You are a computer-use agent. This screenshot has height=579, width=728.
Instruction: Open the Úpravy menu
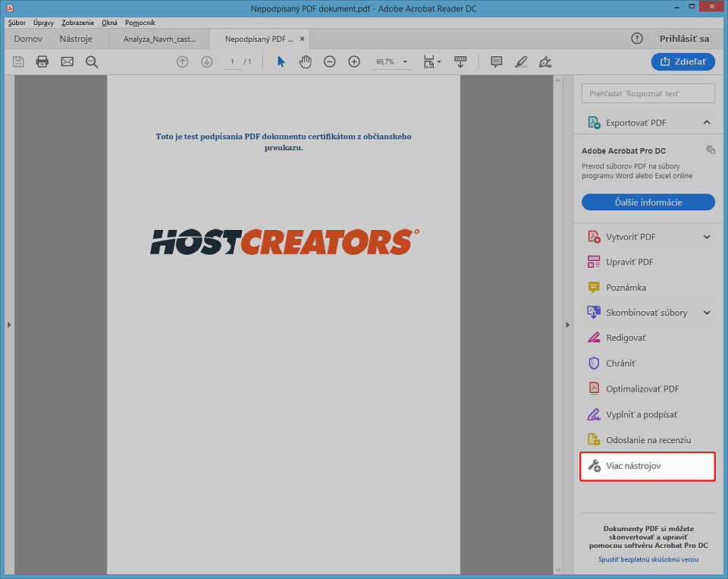(x=44, y=23)
